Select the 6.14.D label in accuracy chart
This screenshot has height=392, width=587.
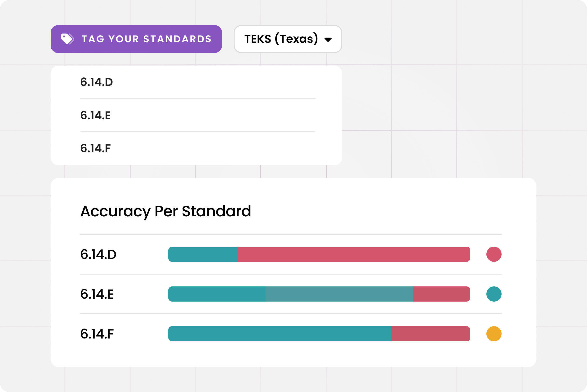[x=98, y=254]
